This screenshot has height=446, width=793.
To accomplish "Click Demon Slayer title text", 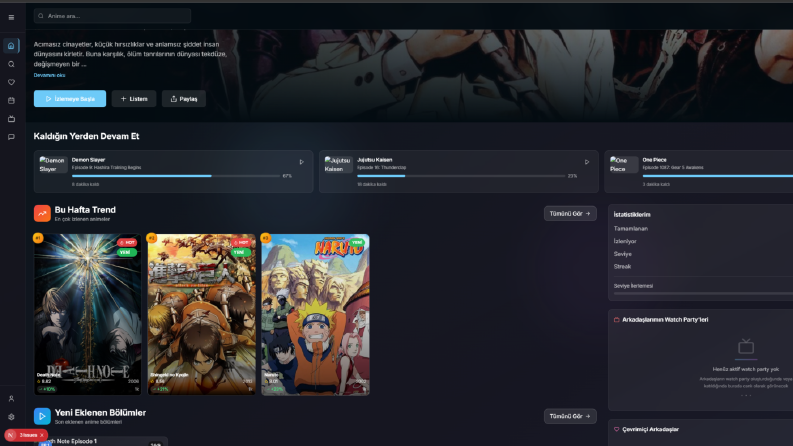I will click(89, 160).
